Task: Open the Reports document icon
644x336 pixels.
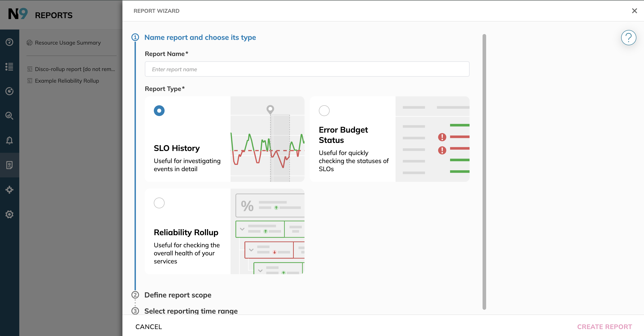Action: [x=9, y=165]
